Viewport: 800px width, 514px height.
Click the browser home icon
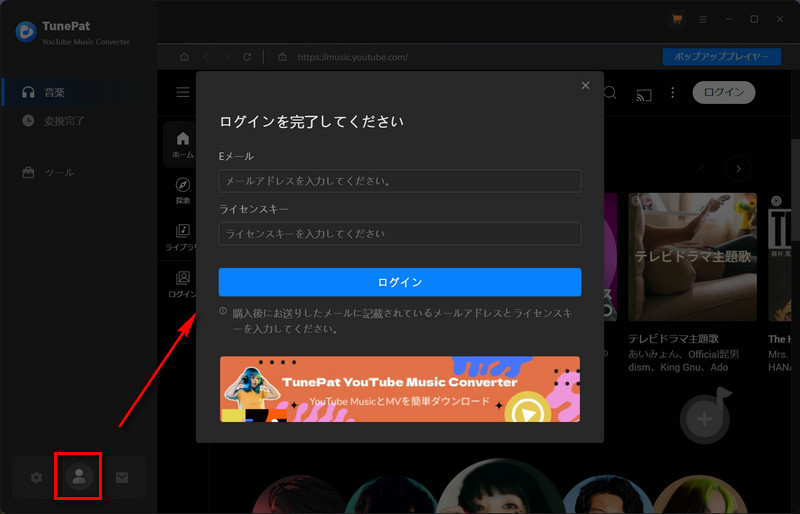183,57
